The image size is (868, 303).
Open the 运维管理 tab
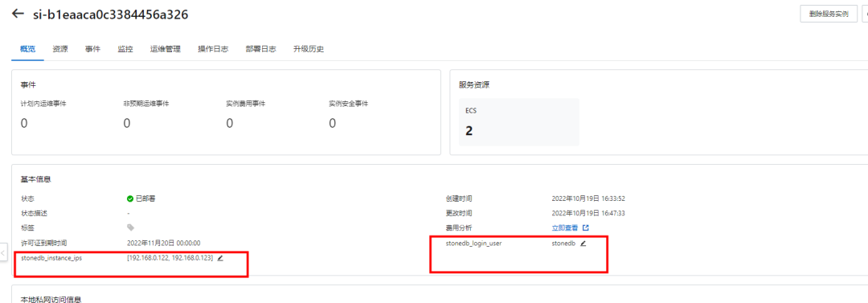166,49
